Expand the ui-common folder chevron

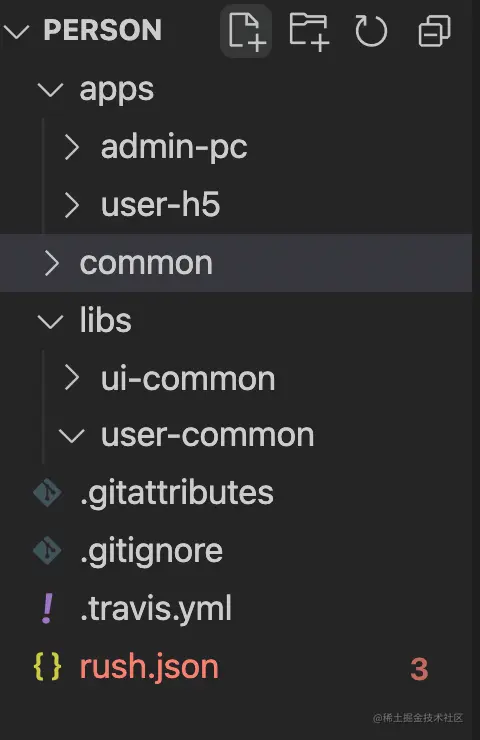click(72, 378)
